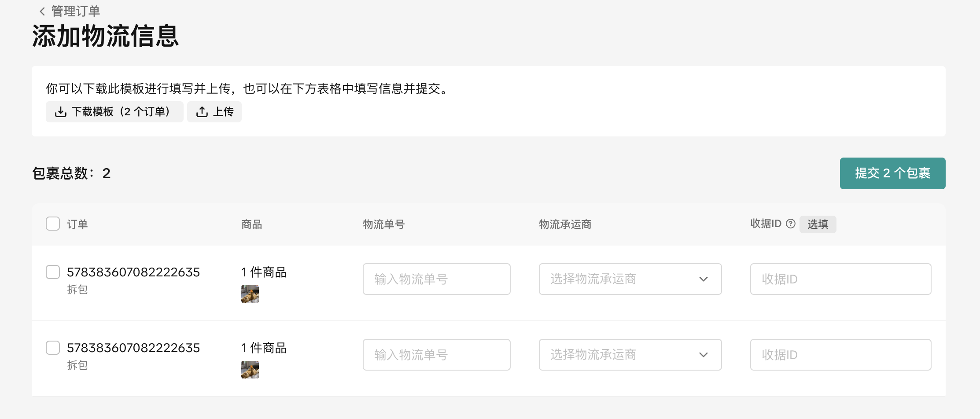Click the chevron arrow in first carrier dropdown
Screen dimensions: 980x419
point(704,279)
